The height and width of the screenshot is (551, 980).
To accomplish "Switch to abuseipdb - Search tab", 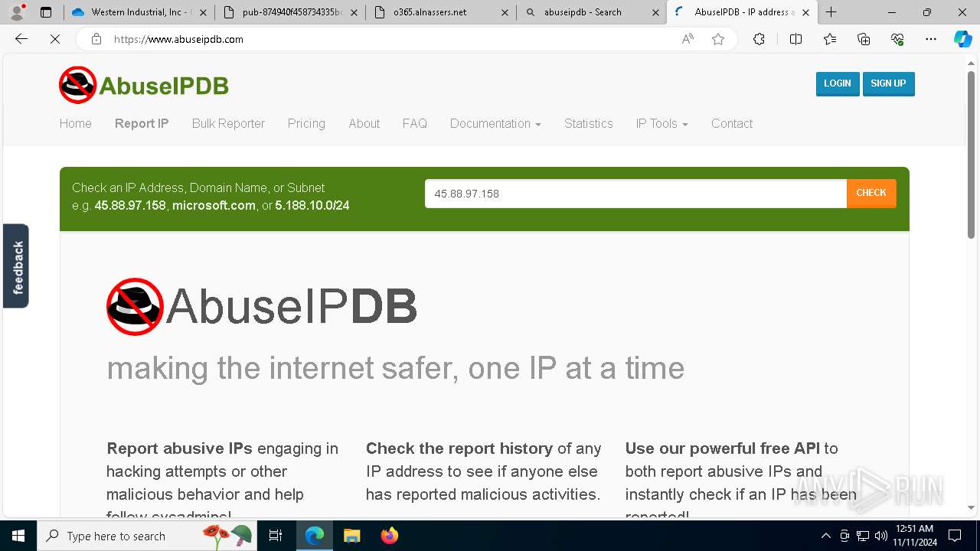I will click(x=591, y=12).
